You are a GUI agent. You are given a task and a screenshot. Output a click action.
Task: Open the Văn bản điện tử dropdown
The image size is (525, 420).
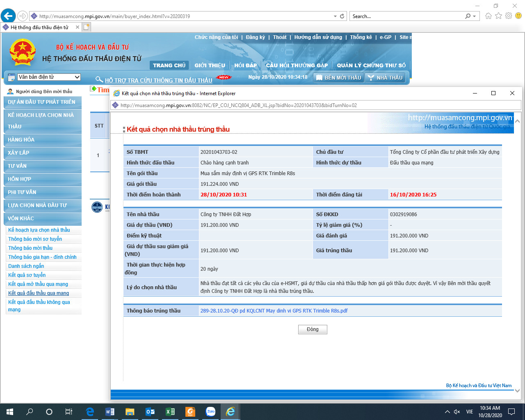(49, 77)
